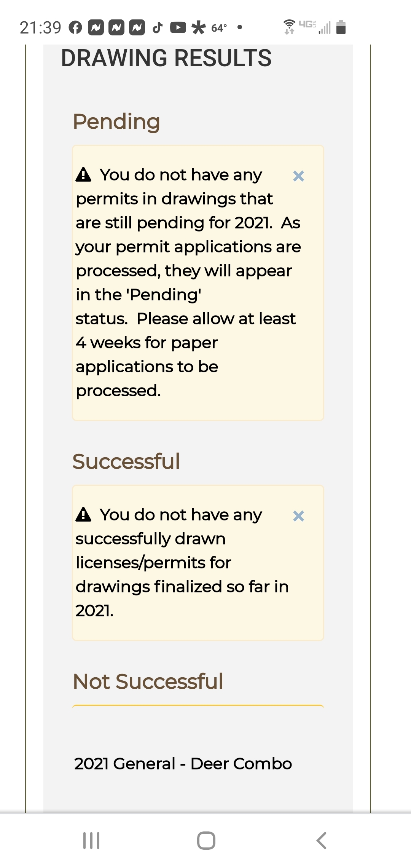
Task: Tap the Wi-Fi status icon
Action: pyautogui.click(x=289, y=27)
